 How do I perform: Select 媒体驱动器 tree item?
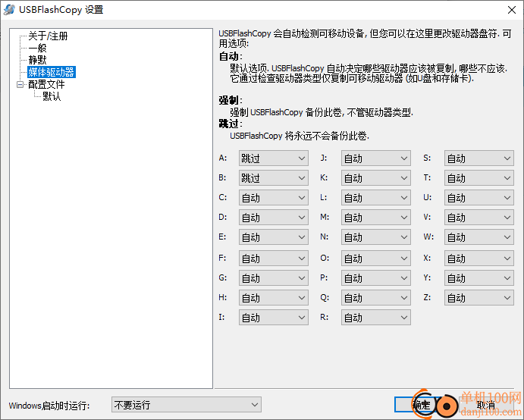coord(52,72)
